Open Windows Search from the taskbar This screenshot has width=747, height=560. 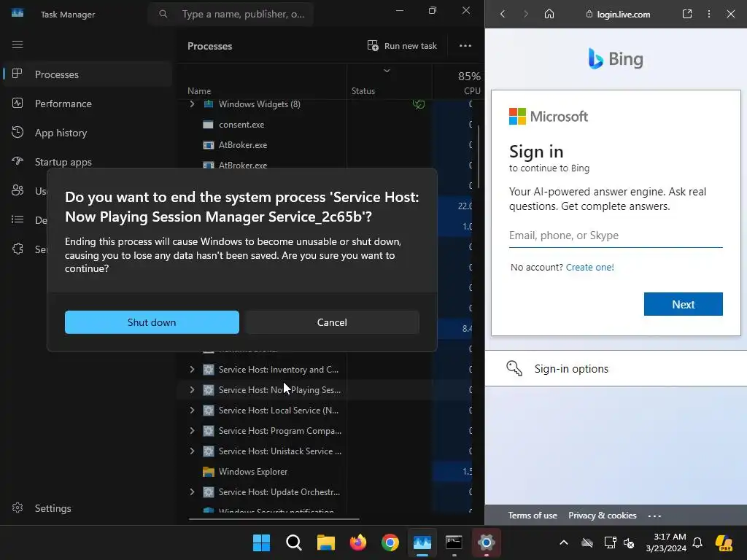[x=293, y=542]
